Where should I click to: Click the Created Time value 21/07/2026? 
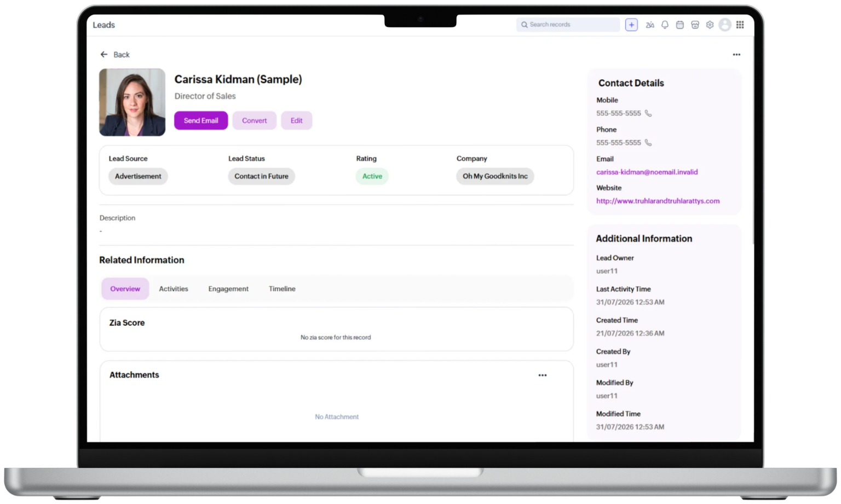pos(630,333)
